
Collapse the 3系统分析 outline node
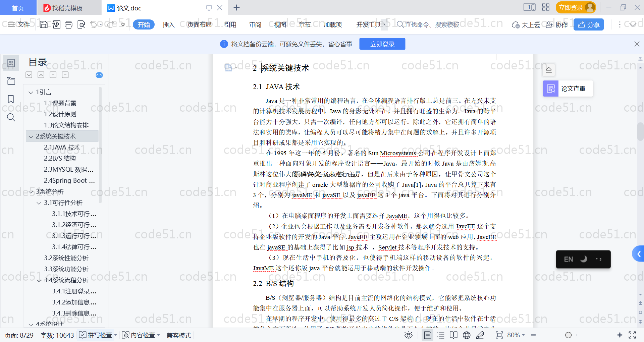31,192
